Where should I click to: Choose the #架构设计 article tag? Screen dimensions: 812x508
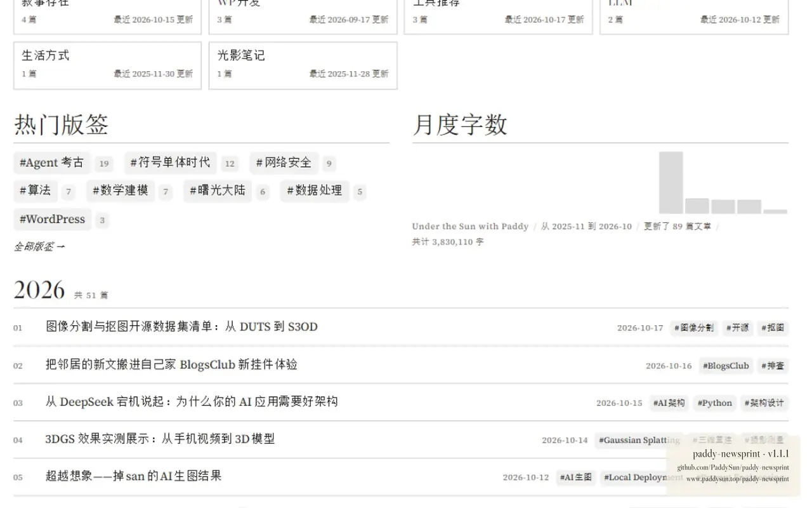click(x=764, y=403)
